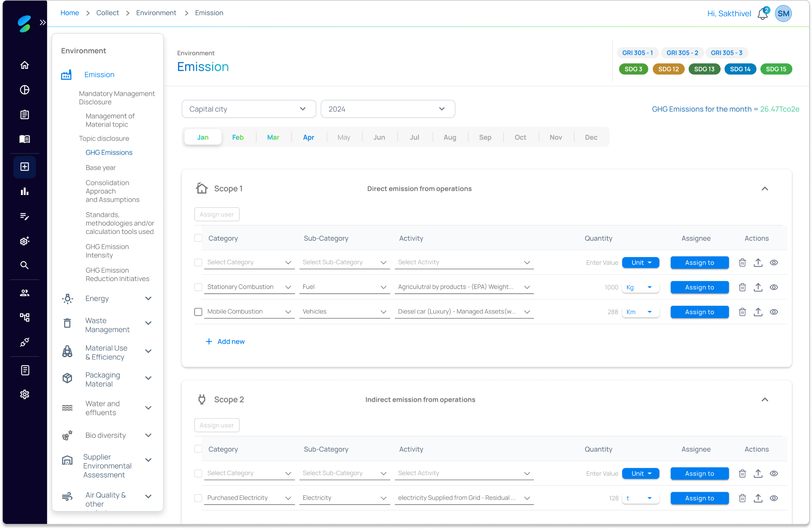Delete the Purchased Electricity row
The image size is (812, 529).
[742, 498]
